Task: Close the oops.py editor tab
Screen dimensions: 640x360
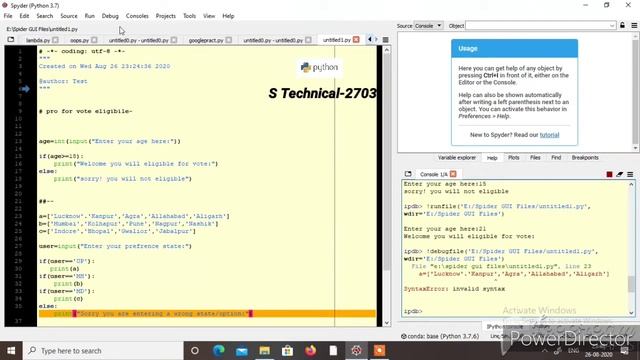Action: [94, 40]
